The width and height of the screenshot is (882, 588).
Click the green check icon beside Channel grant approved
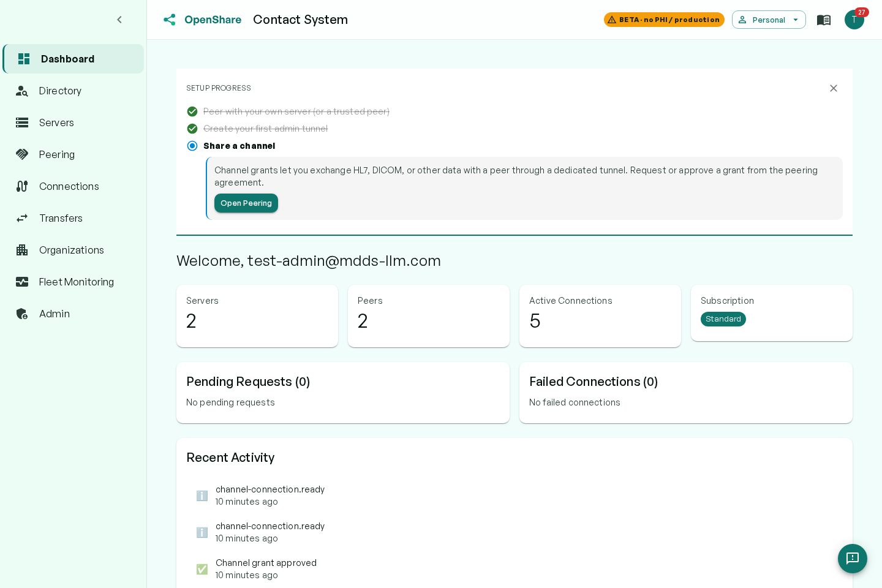pyautogui.click(x=202, y=569)
